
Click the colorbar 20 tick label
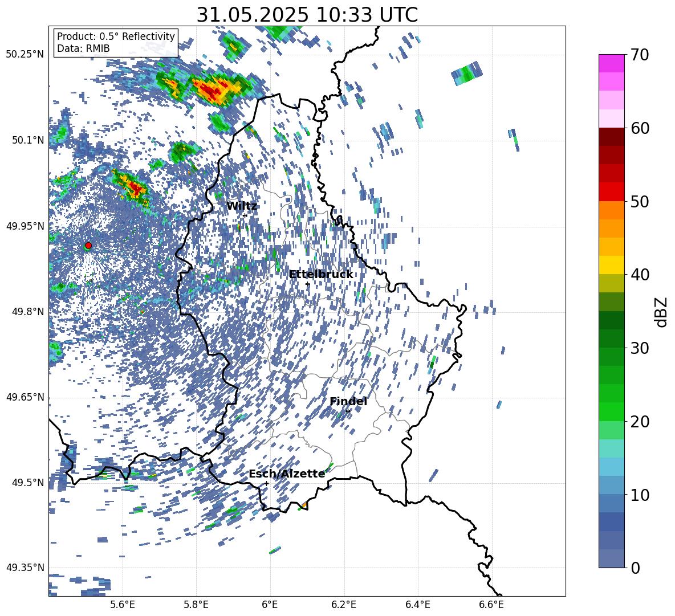tap(640, 421)
